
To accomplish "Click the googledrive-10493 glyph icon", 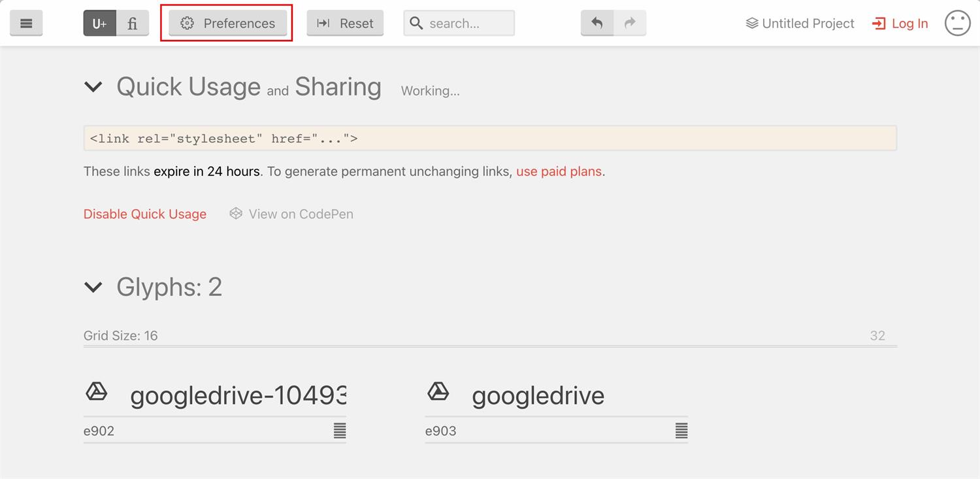I will [97, 392].
